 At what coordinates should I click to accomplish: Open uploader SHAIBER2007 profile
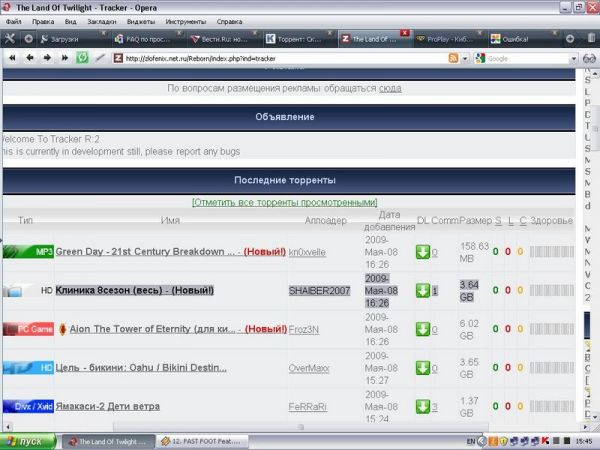tap(320, 291)
